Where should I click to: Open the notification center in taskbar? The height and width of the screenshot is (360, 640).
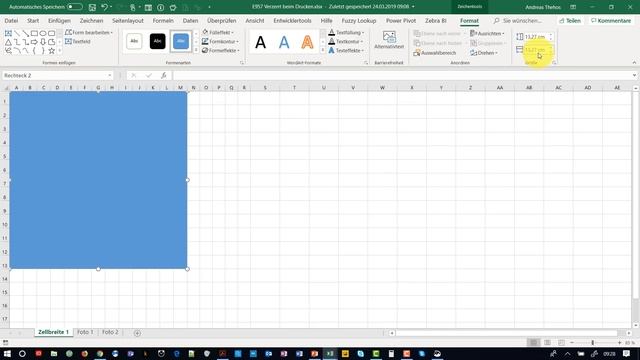click(626, 353)
